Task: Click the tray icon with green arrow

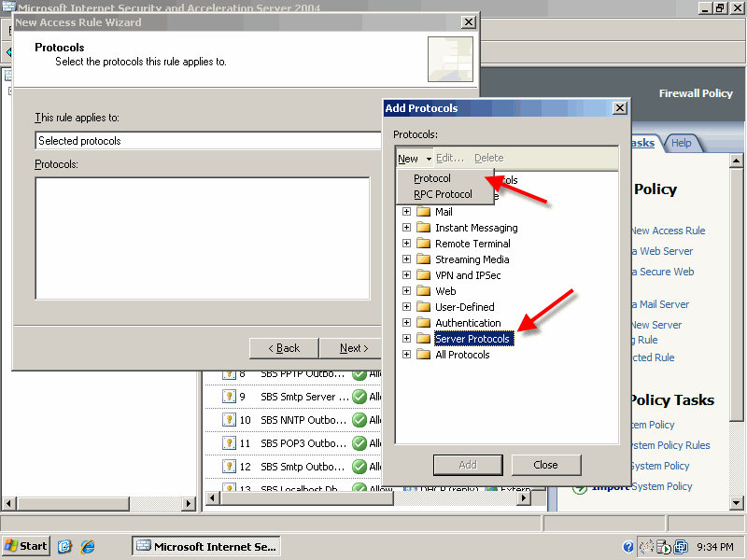Action: pyautogui.click(x=664, y=547)
